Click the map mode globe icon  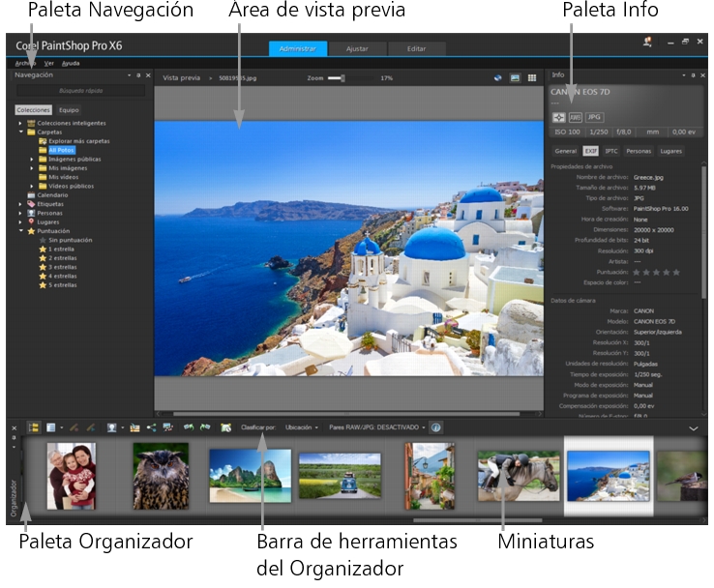498,77
